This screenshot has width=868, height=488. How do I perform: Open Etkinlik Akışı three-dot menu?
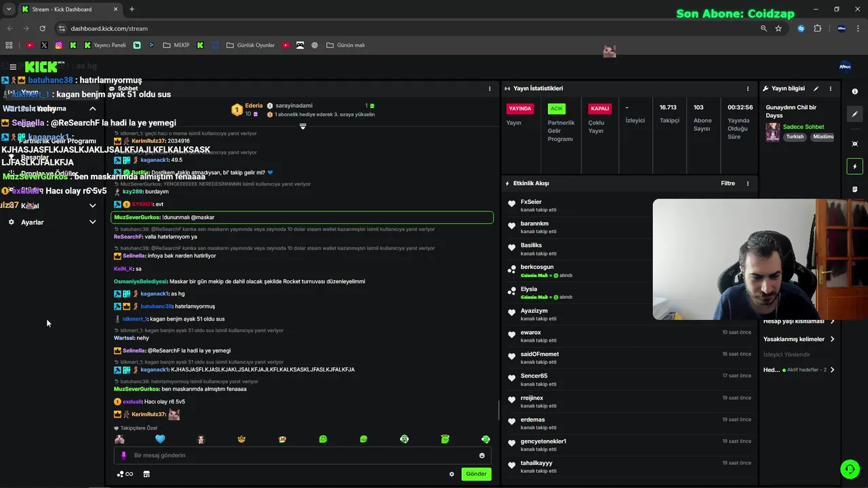(748, 184)
